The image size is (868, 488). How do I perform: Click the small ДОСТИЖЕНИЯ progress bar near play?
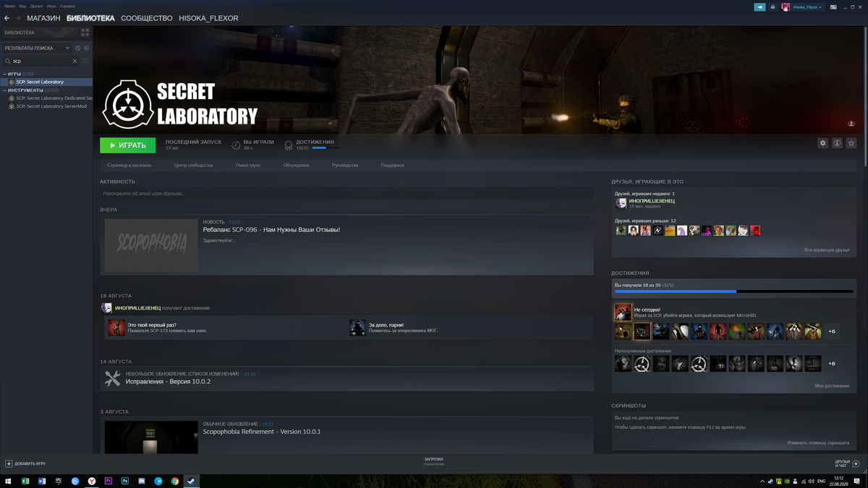tap(325, 147)
